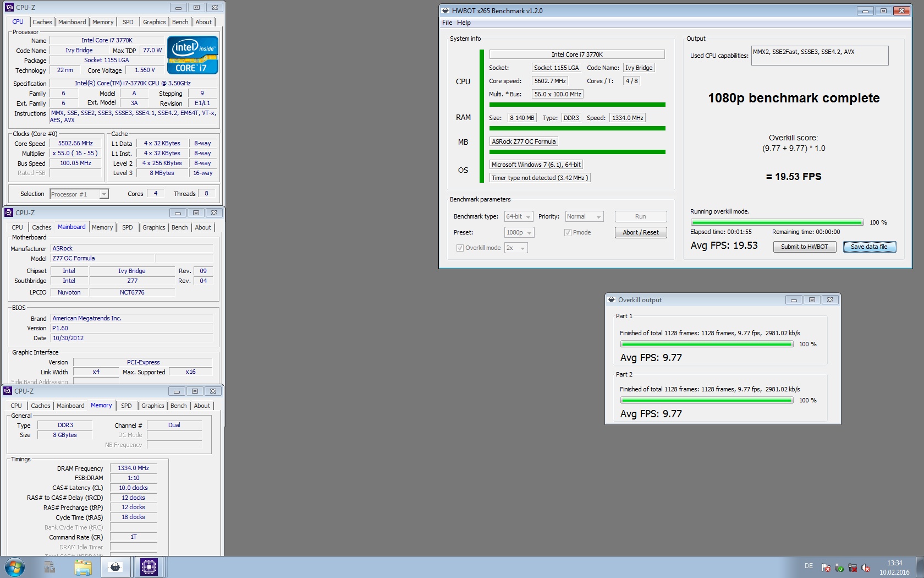Switch to Caches tab in top CPU-Z

click(42, 22)
